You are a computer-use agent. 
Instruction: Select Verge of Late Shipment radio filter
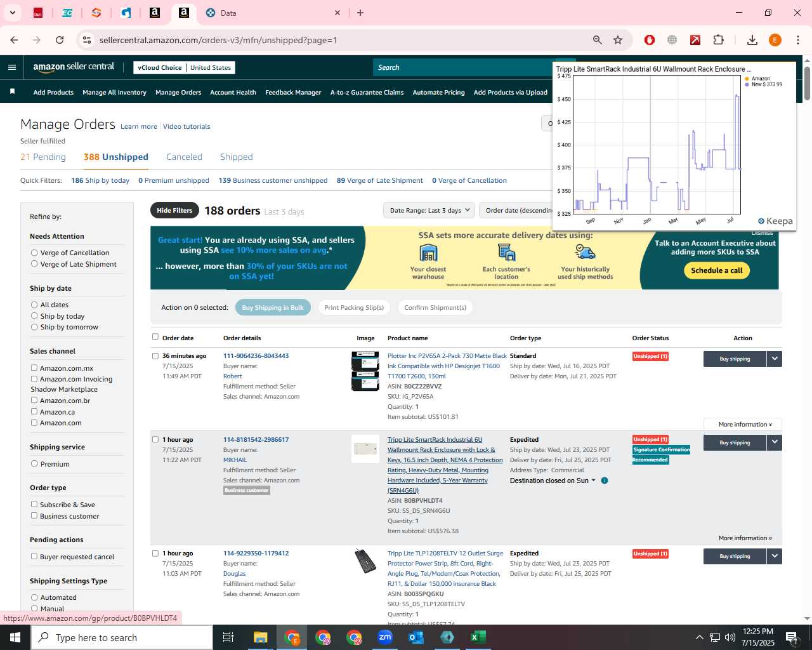[34, 264]
